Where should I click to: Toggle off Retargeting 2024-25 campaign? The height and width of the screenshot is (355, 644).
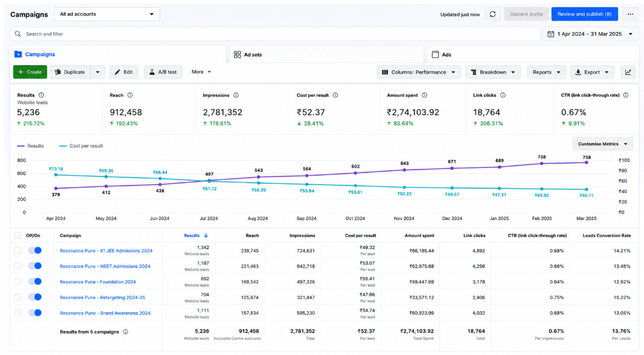pos(35,297)
